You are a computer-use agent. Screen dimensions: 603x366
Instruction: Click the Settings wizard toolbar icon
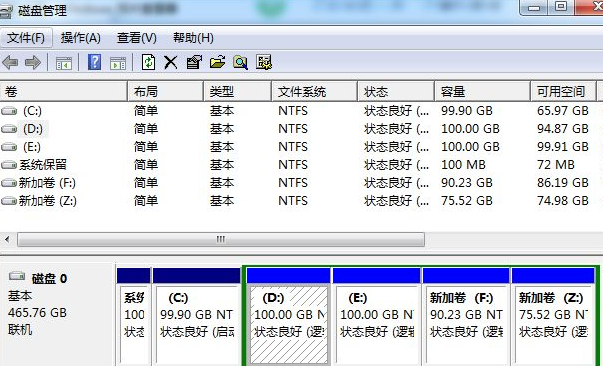pos(264,62)
